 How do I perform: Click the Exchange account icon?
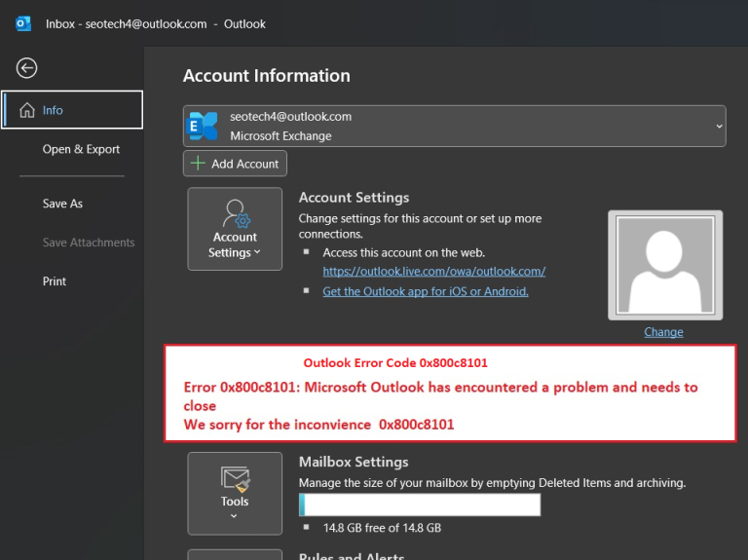pyautogui.click(x=204, y=127)
